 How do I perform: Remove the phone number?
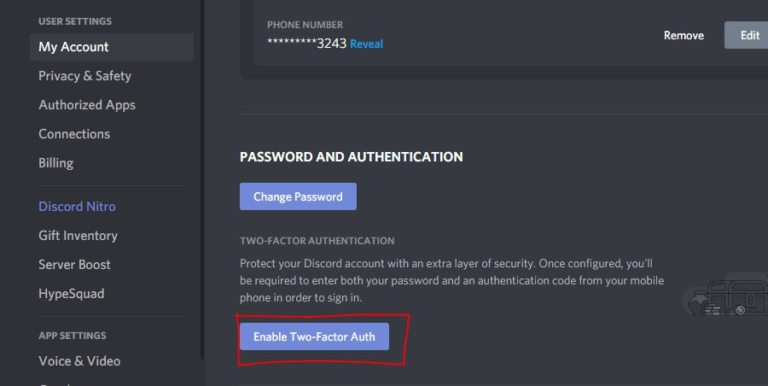[684, 35]
